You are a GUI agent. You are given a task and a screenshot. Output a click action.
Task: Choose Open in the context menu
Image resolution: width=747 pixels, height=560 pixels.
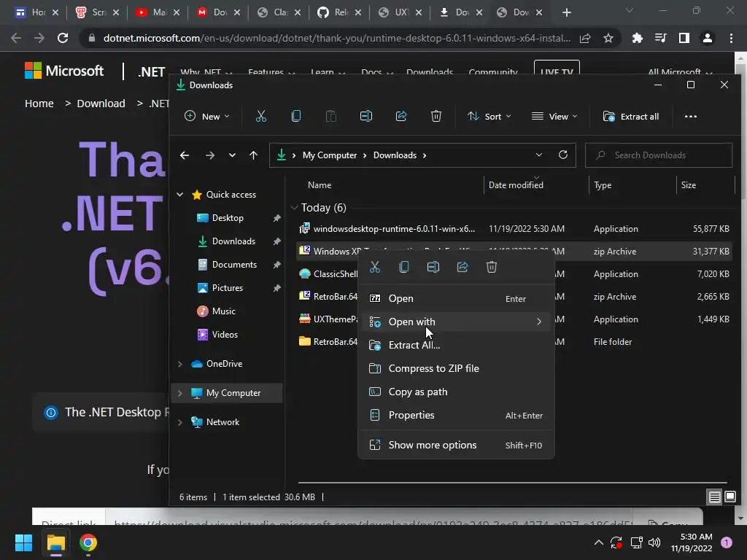(x=456, y=298)
